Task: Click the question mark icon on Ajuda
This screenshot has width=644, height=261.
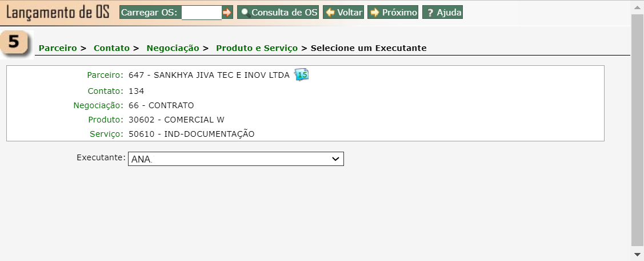Action: coord(430,13)
